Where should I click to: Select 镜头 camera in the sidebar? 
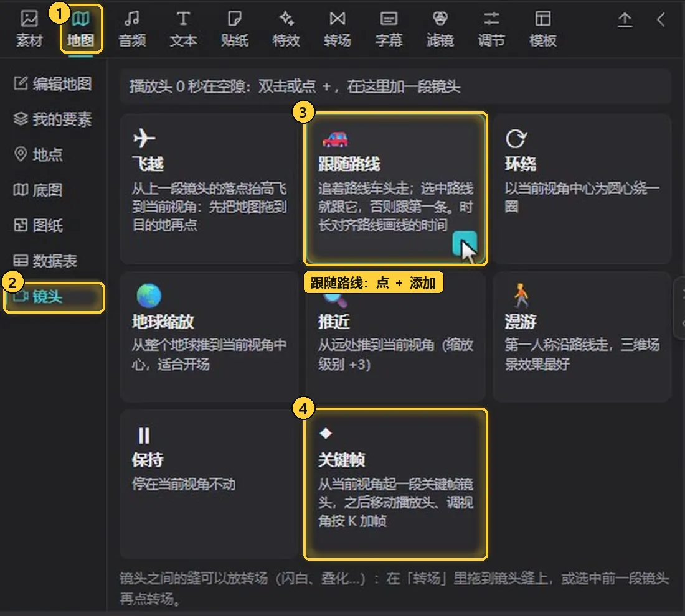tap(54, 297)
